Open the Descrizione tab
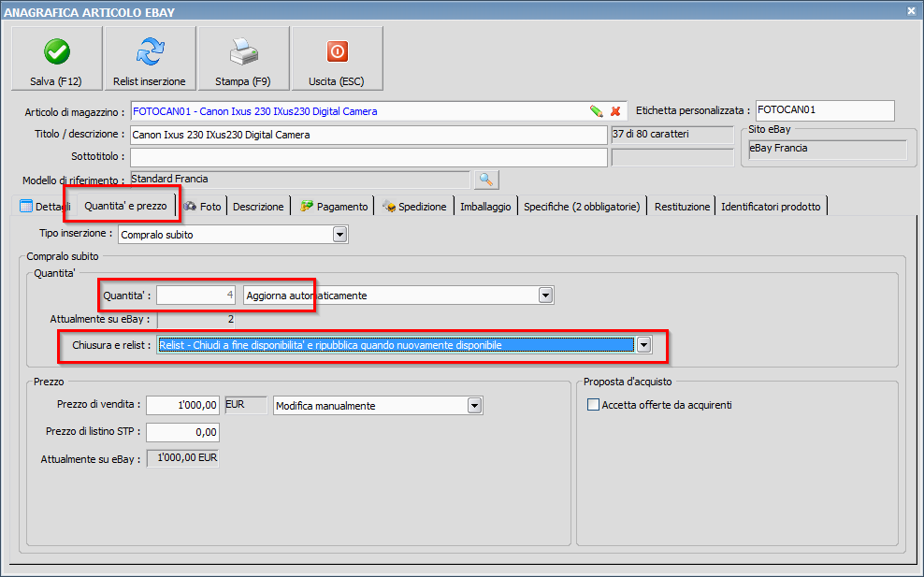 258,207
